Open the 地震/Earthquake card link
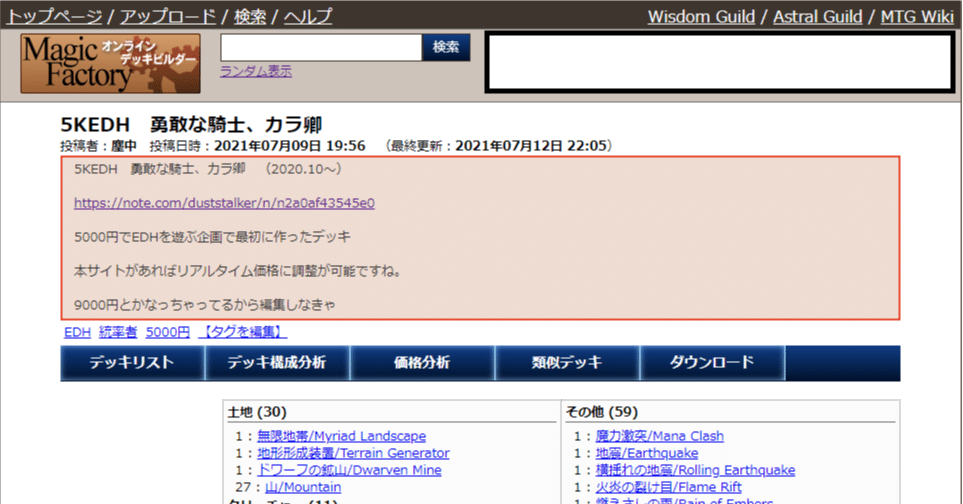 [x=647, y=453]
